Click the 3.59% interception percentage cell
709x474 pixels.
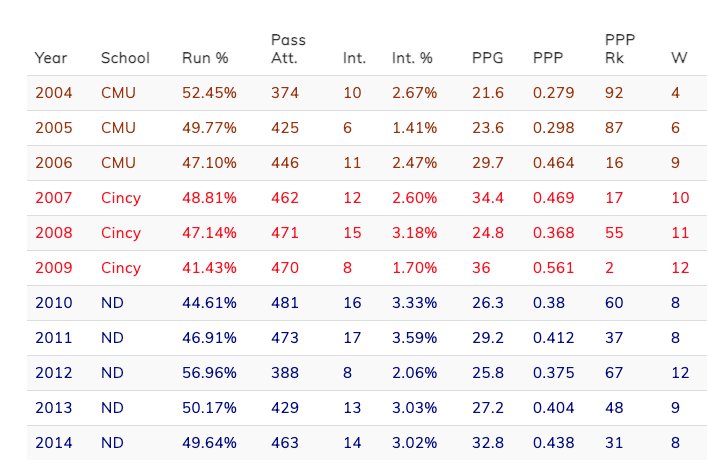(x=414, y=338)
